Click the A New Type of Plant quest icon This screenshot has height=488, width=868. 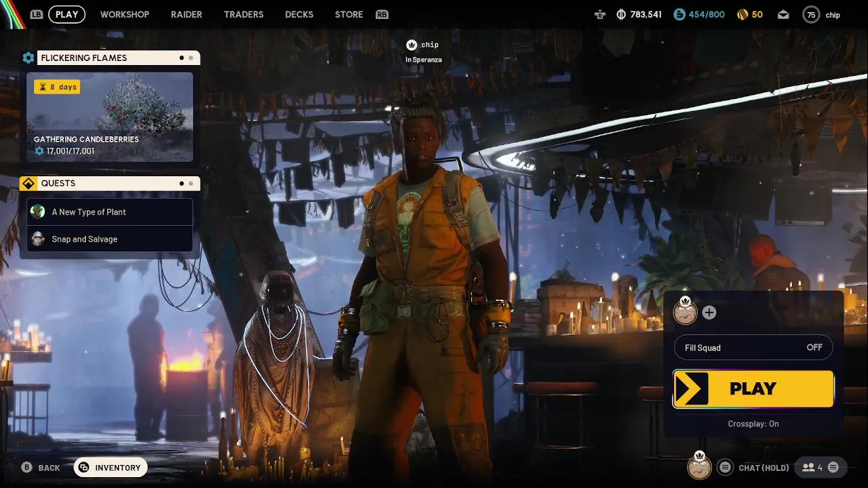pyautogui.click(x=39, y=211)
